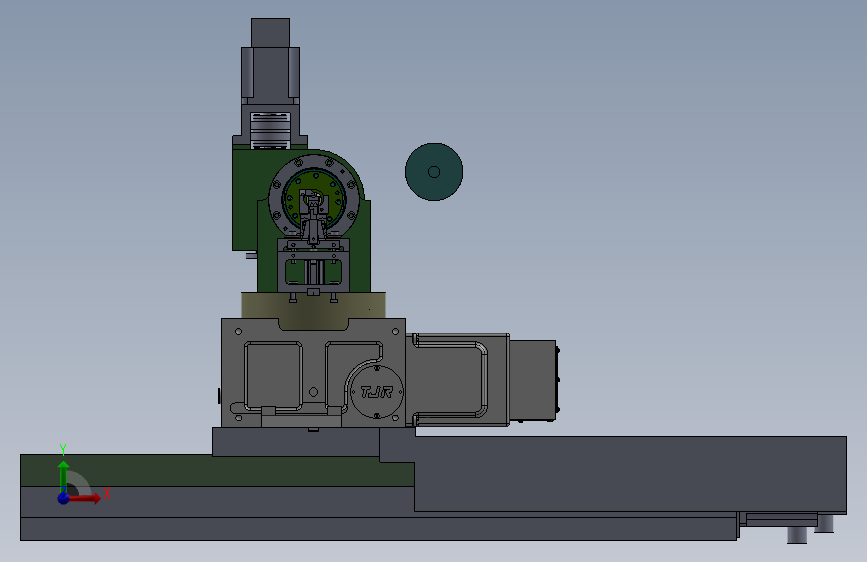Select the horizontal motor end block at right
Screen dimensions: 867x562
tap(532, 381)
